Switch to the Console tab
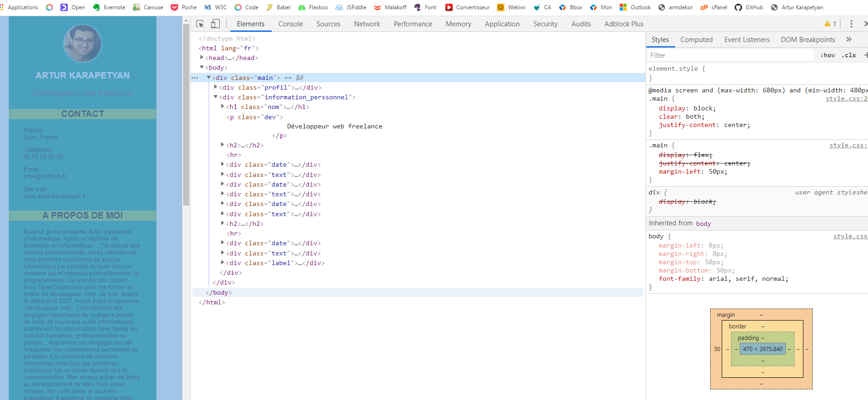868x400 pixels. pyautogui.click(x=291, y=24)
